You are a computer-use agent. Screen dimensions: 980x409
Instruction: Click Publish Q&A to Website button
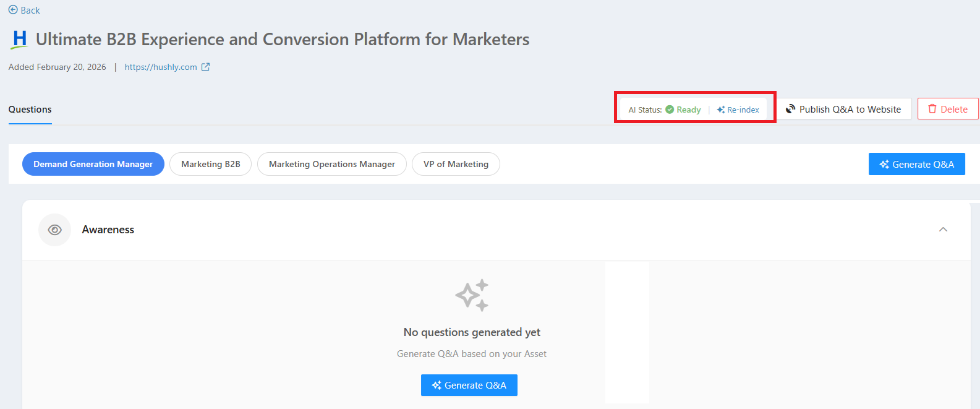pyautogui.click(x=844, y=109)
